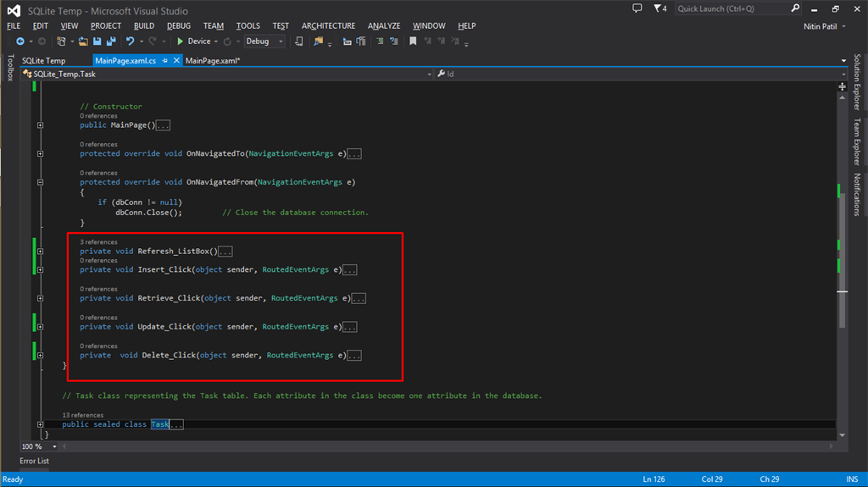Open the Error List panel
This screenshot has width=868, height=487.
point(35,461)
